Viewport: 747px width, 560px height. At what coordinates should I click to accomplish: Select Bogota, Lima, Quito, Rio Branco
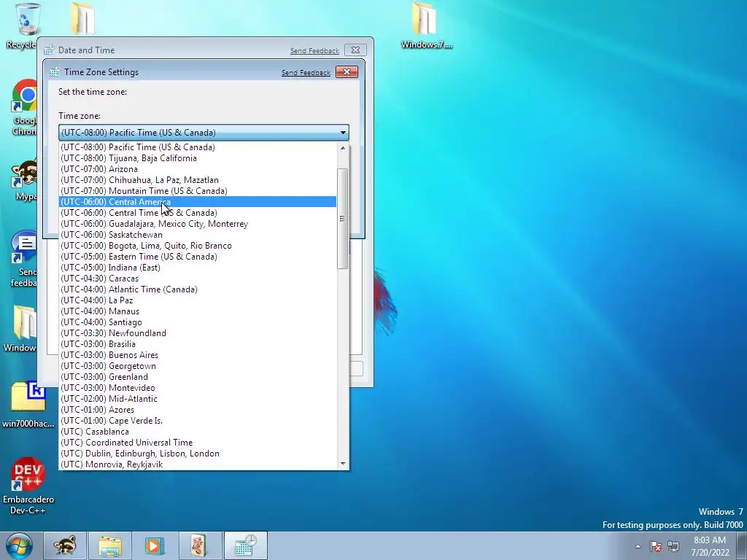(x=198, y=246)
